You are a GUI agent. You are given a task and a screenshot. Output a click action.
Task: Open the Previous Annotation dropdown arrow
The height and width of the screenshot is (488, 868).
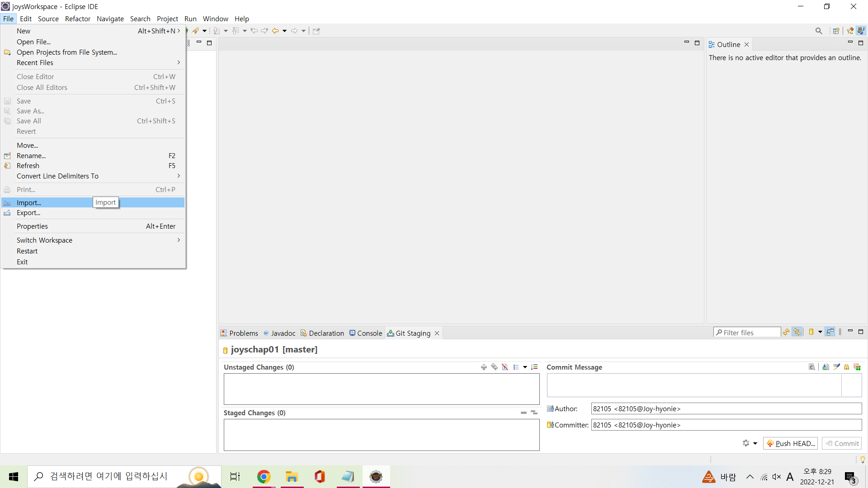(245, 31)
